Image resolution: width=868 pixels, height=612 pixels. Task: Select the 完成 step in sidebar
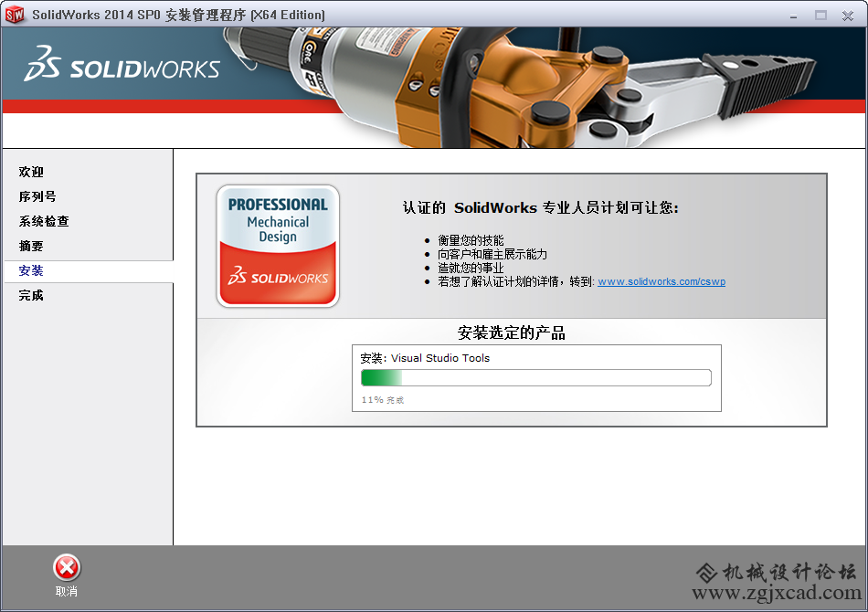[31, 295]
